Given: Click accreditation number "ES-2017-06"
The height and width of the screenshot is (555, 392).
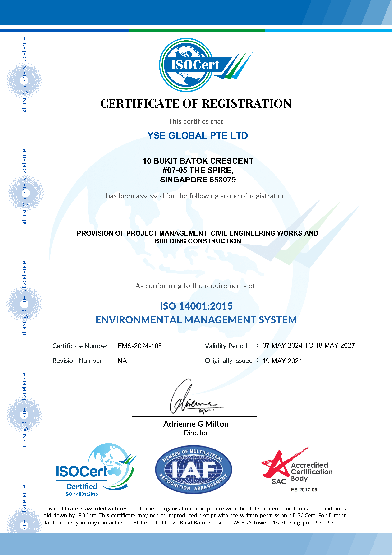Looking at the screenshot, I should coord(304,490).
